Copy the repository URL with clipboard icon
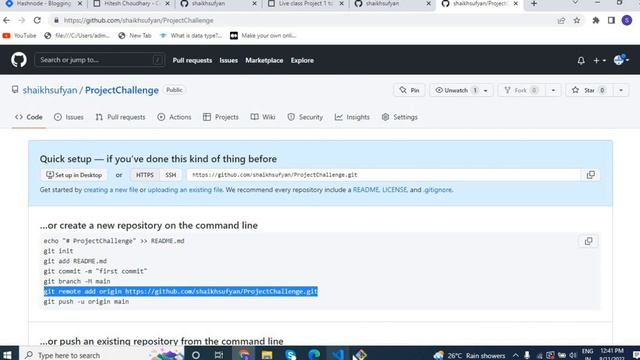This screenshot has height=360, width=640. 591,175
